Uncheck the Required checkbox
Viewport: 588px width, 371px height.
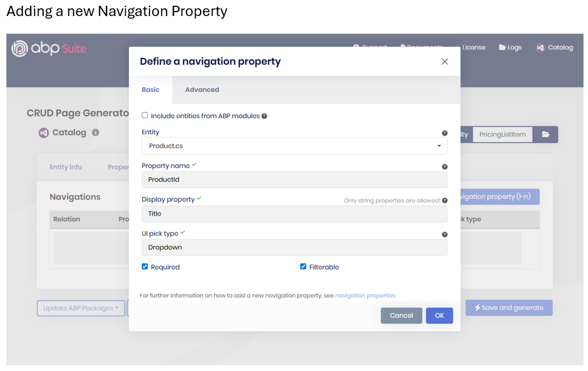point(145,266)
